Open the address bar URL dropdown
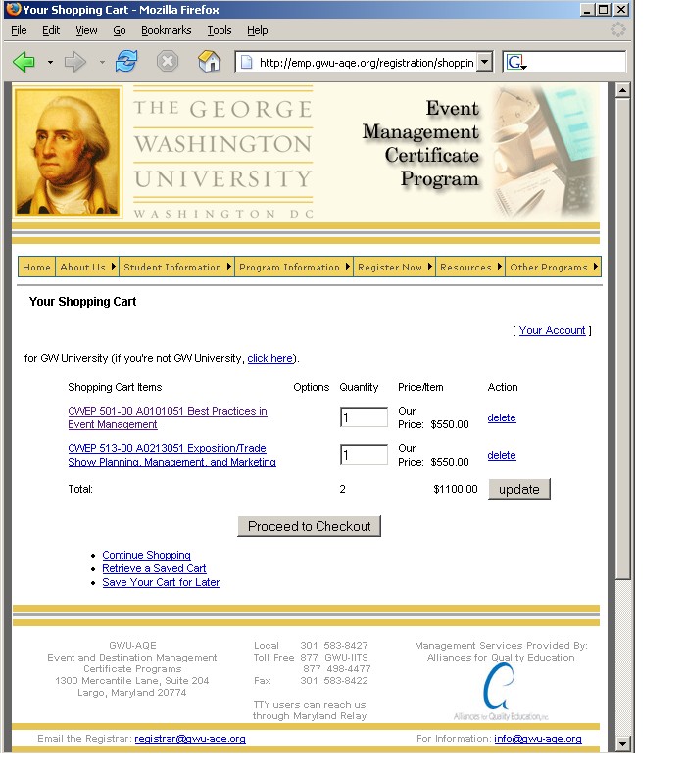Viewport: 686px width, 784px height. (484, 63)
